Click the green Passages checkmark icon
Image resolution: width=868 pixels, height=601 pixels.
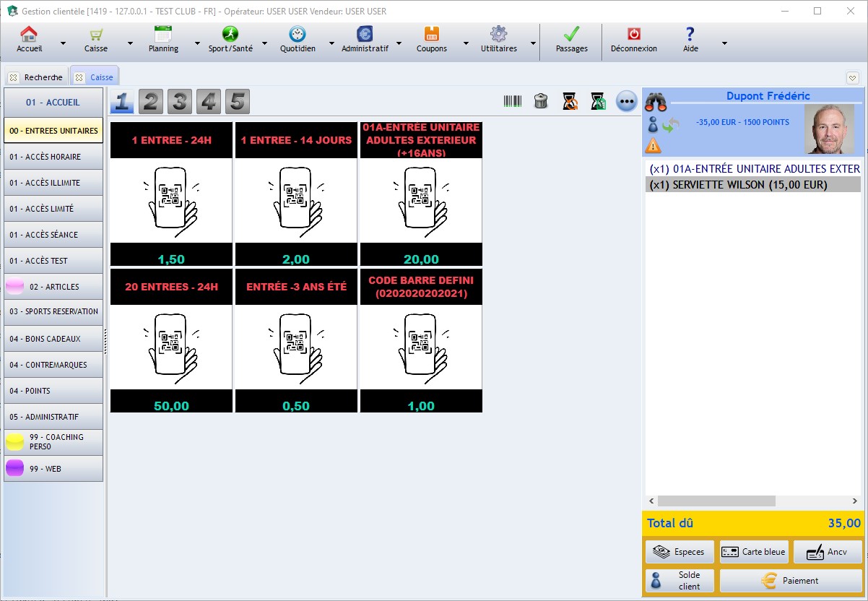(571, 35)
